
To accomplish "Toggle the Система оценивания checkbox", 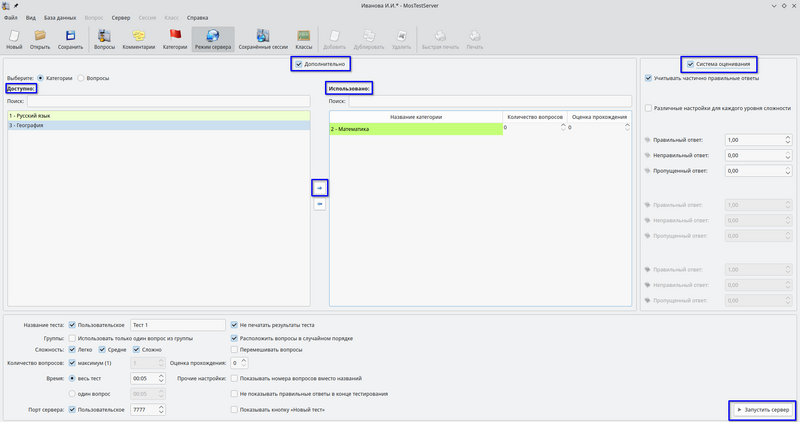I will pyautogui.click(x=690, y=65).
